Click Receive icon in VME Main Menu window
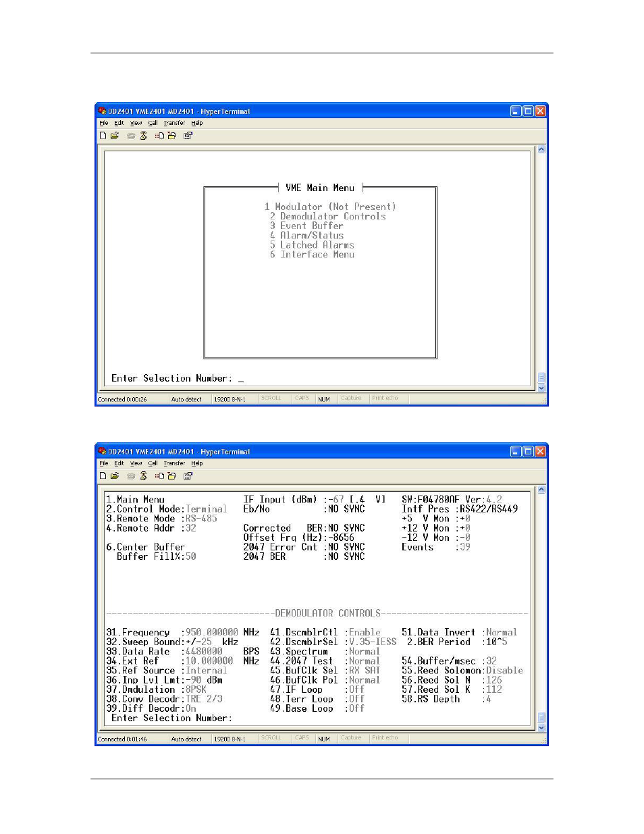The width and height of the screenshot is (644, 834). (x=171, y=136)
